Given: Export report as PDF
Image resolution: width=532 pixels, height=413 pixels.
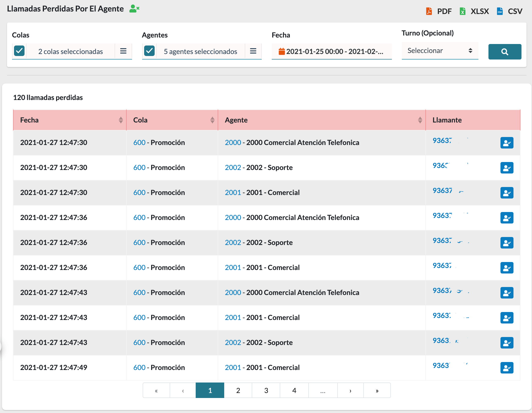Looking at the screenshot, I should tap(439, 11).
